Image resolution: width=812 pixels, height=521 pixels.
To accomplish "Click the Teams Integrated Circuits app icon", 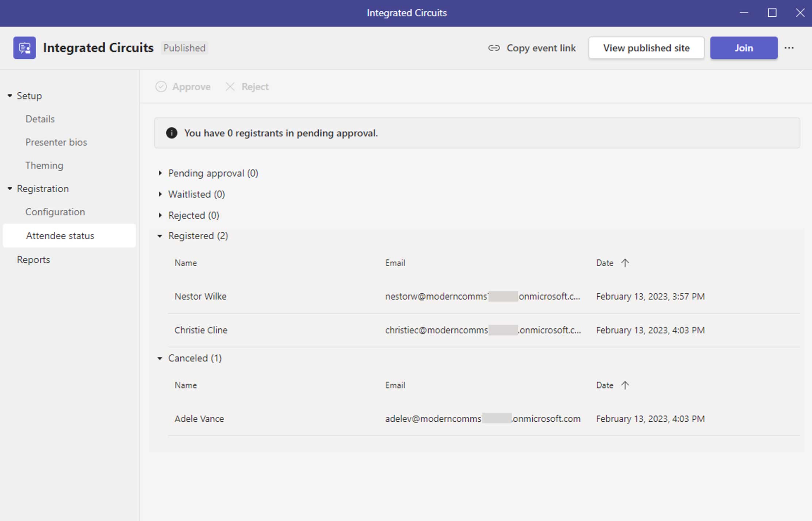I will click(x=24, y=47).
